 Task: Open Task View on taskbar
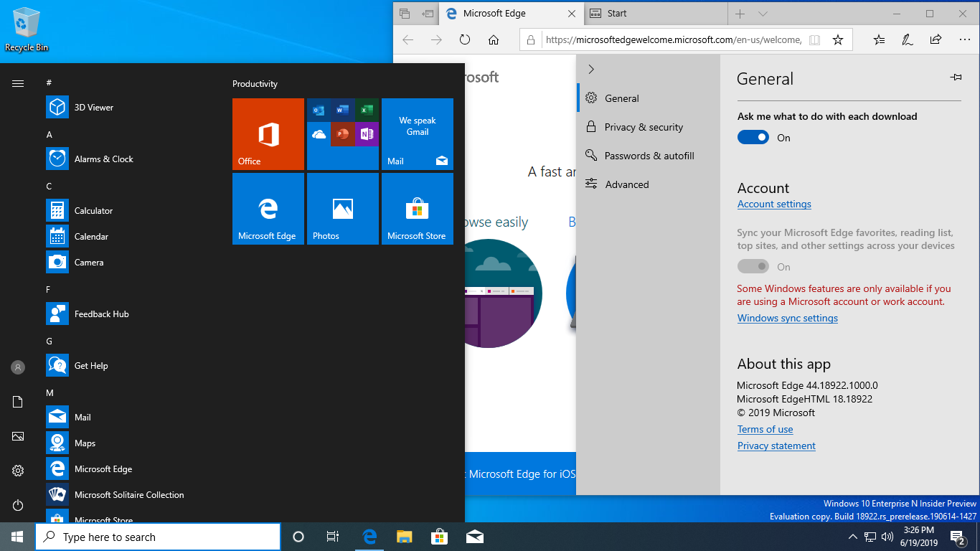click(333, 537)
